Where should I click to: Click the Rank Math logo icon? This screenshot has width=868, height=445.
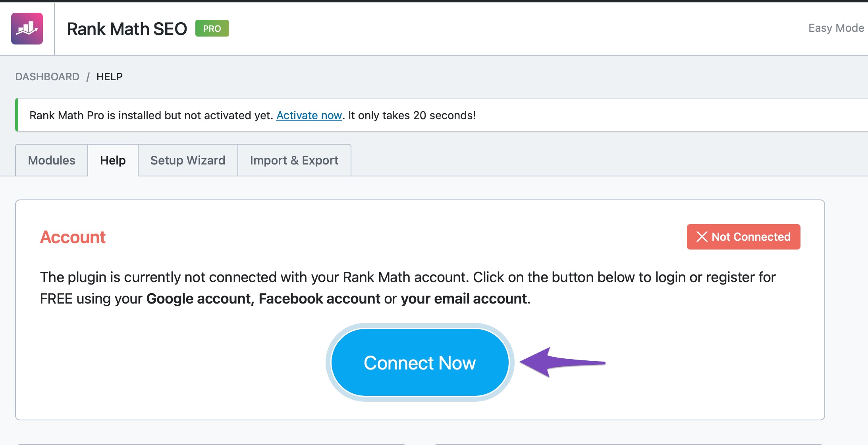coord(27,29)
